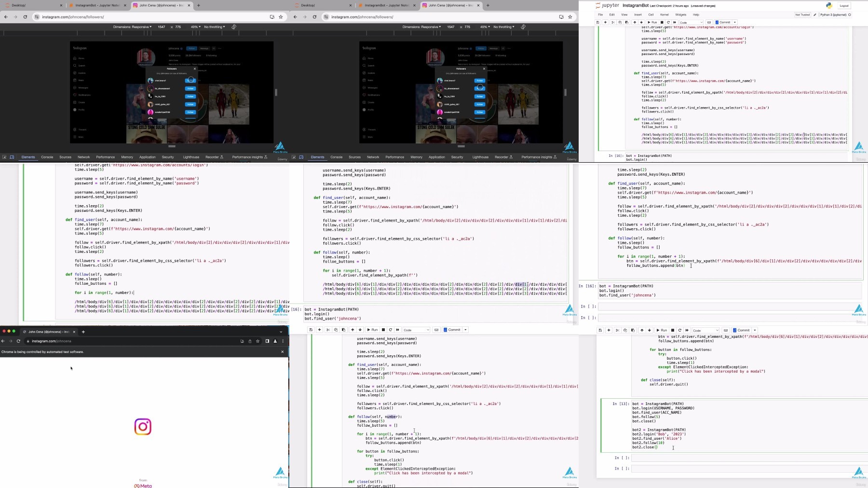This screenshot has width=868, height=488.
Task: Open new tab plus in automated Chrome window
Action: tap(83, 332)
